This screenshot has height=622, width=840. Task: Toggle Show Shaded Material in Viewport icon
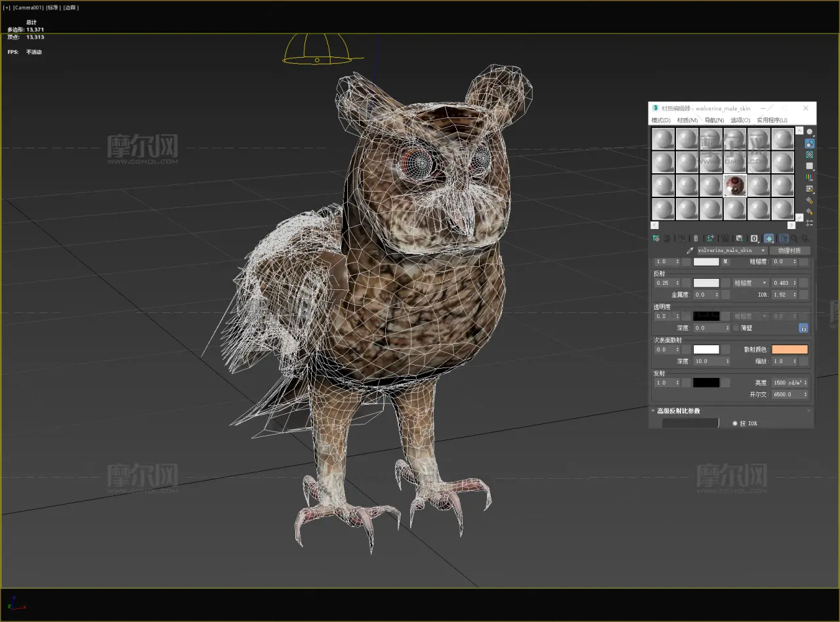[768, 238]
